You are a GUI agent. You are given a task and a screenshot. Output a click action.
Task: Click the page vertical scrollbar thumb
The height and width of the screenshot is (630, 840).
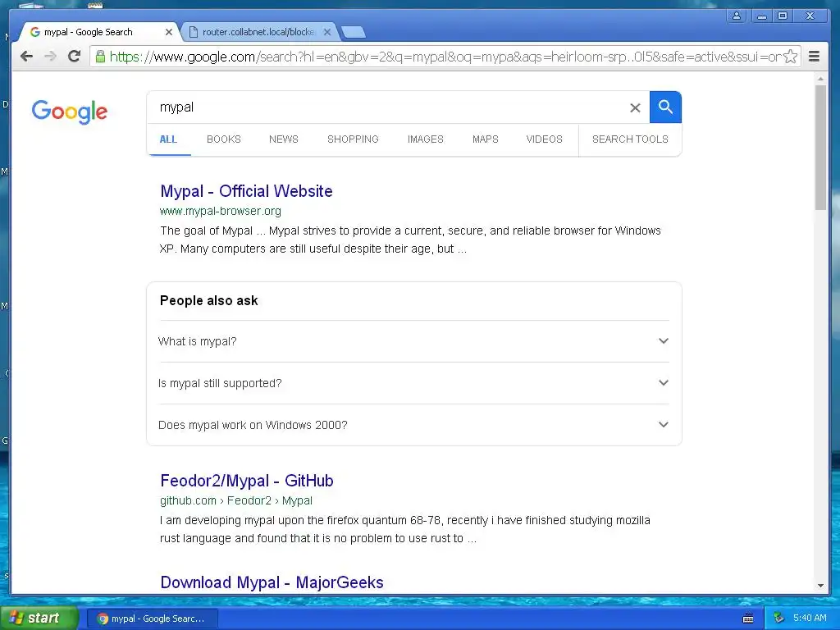(x=820, y=148)
